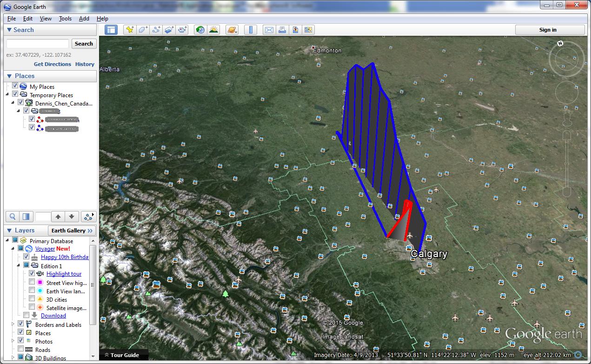Open the Edit menu
Screen dimensions: 591x364
[28, 19]
